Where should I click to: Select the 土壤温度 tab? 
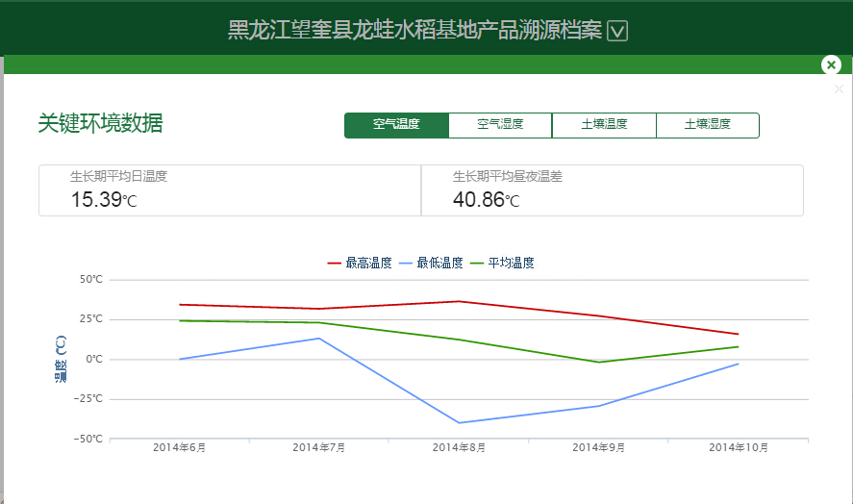[604, 125]
